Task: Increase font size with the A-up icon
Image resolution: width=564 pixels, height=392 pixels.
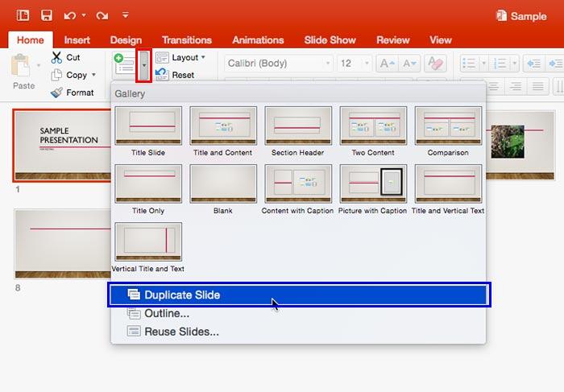Action: (387, 64)
